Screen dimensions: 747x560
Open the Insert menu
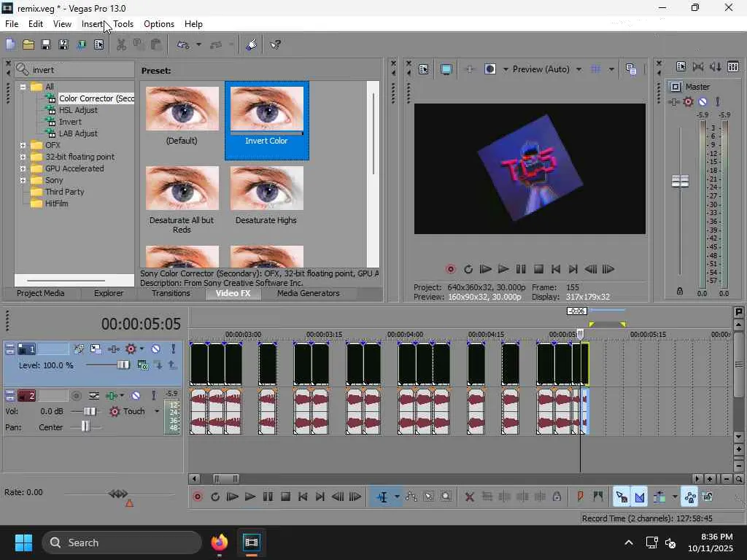click(x=92, y=24)
